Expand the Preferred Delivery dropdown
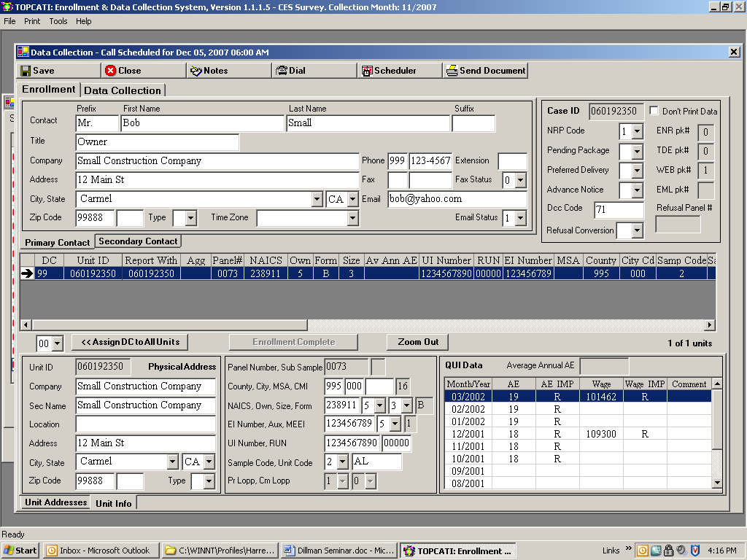The image size is (747, 560). (637, 171)
